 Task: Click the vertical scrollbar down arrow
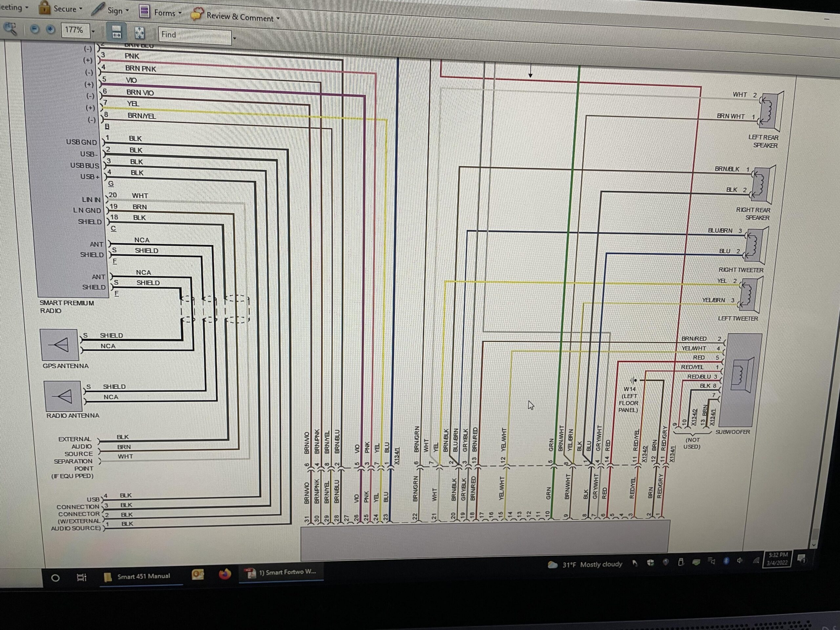[x=813, y=545]
